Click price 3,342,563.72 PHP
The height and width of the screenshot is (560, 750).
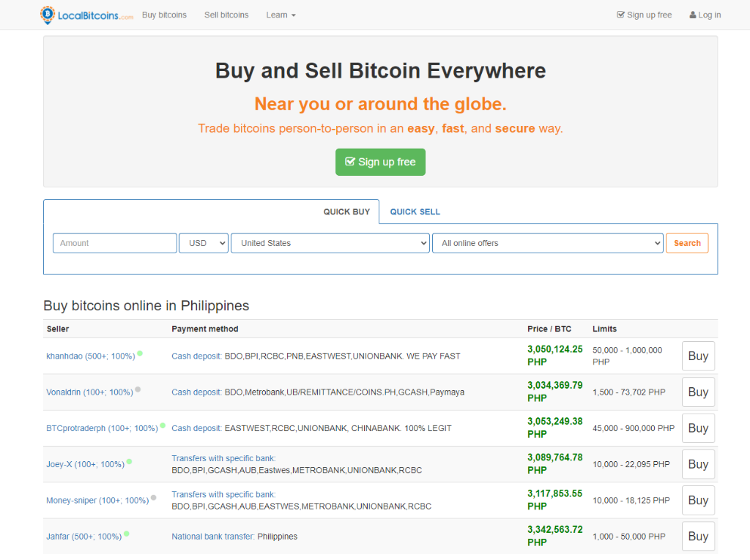(x=555, y=536)
